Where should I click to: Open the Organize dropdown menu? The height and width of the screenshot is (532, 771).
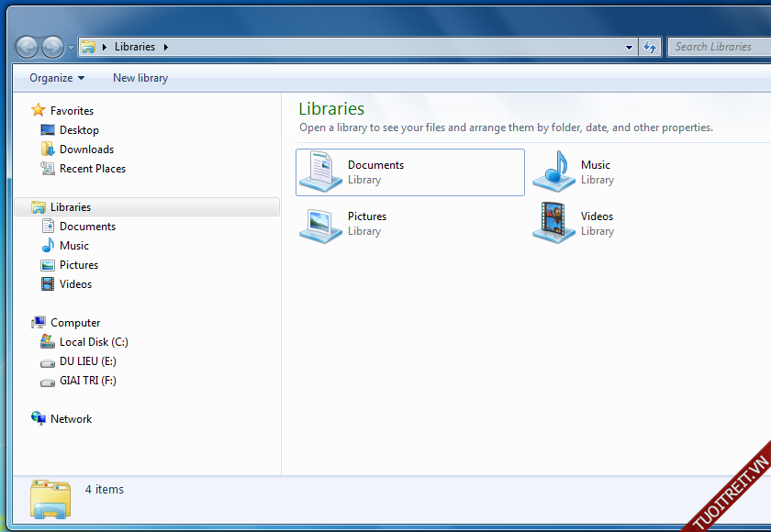57,78
